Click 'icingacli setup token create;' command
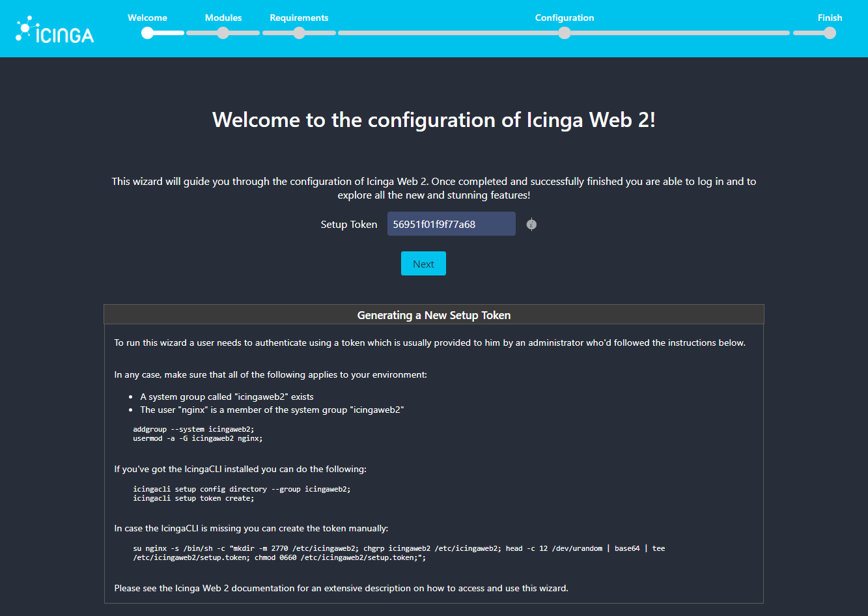868x616 pixels. [193, 498]
